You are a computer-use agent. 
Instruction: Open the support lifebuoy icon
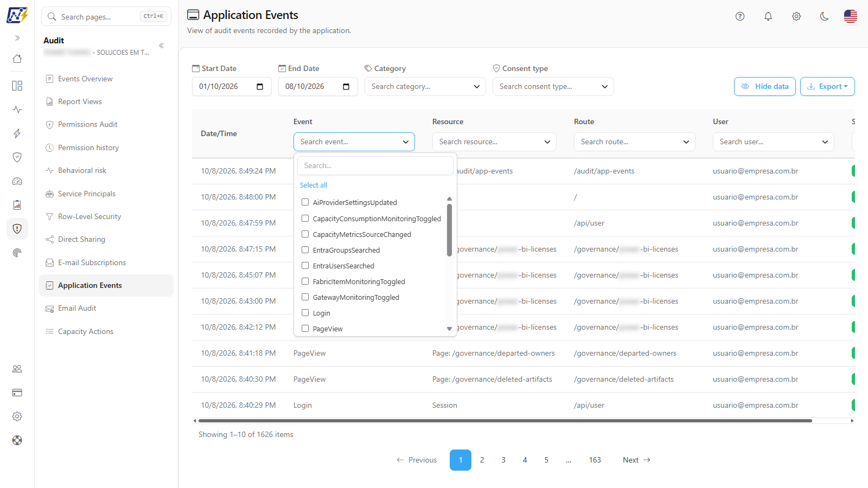[x=17, y=440]
